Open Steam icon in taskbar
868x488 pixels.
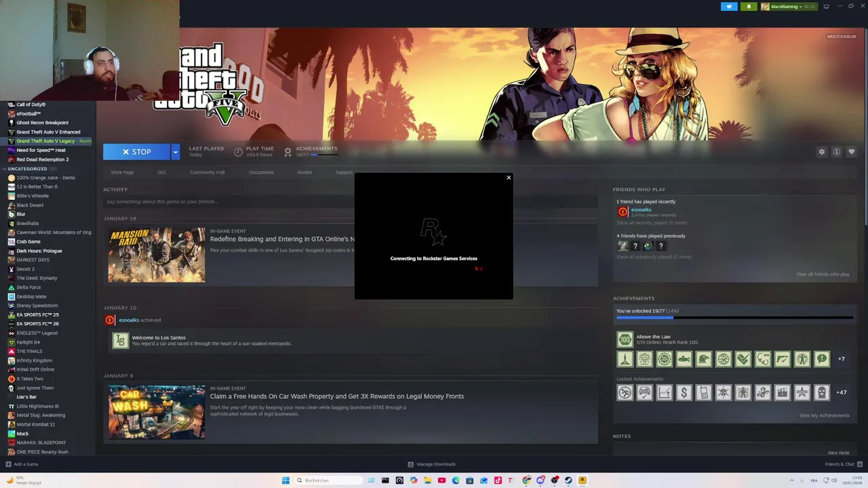pos(568,481)
